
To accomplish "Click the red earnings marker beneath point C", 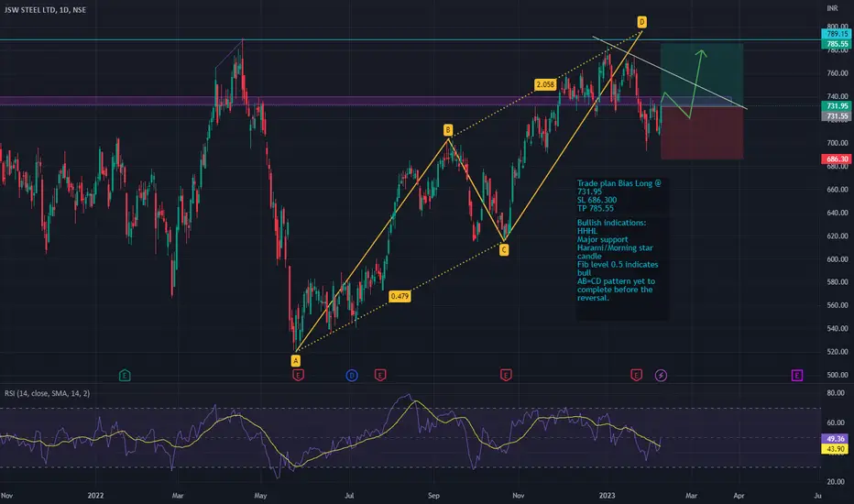I will tap(506, 375).
